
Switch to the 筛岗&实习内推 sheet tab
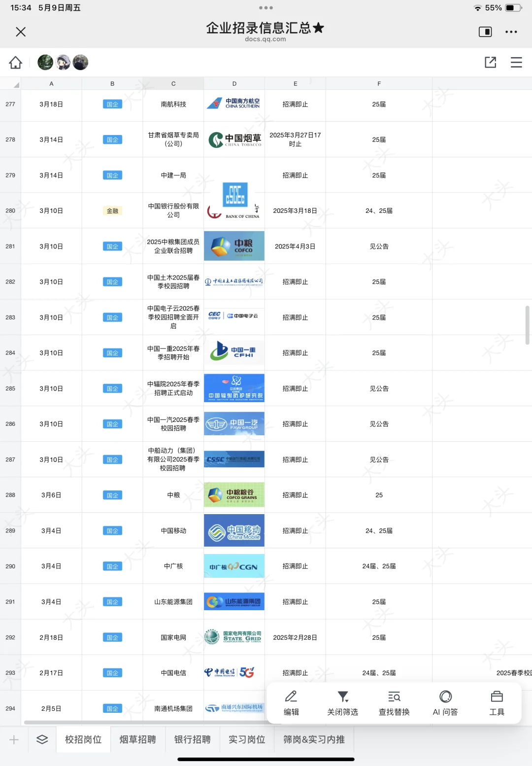pyautogui.click(x=314, y=739)
